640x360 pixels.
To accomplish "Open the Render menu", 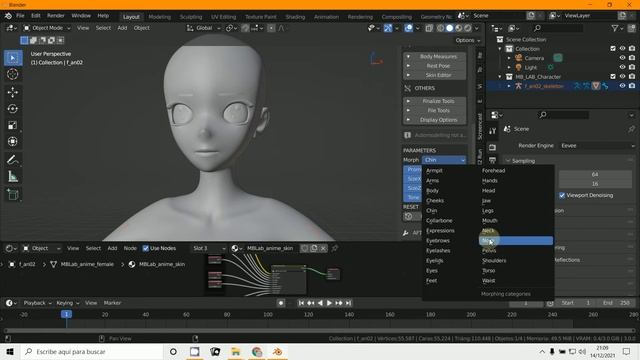I will point(56,16).
